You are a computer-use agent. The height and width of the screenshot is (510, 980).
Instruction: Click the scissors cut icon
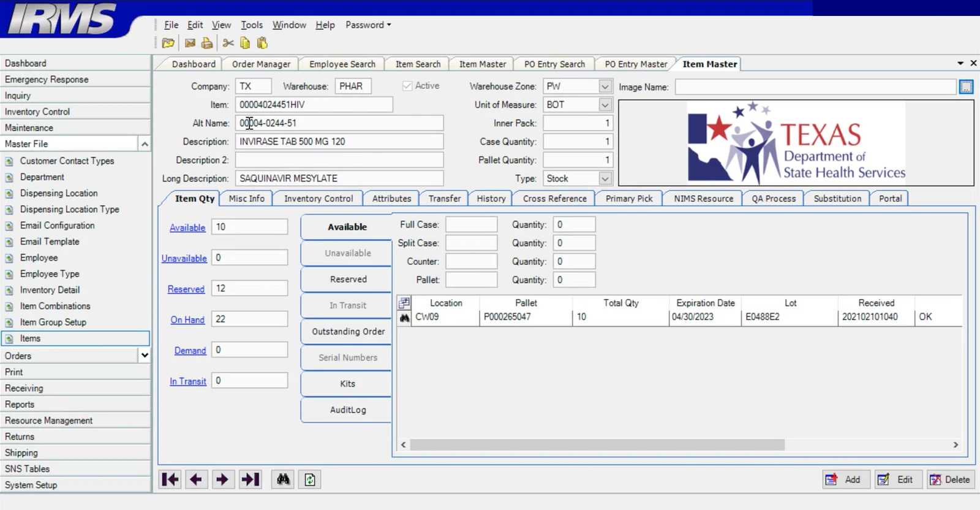point(228,43)
